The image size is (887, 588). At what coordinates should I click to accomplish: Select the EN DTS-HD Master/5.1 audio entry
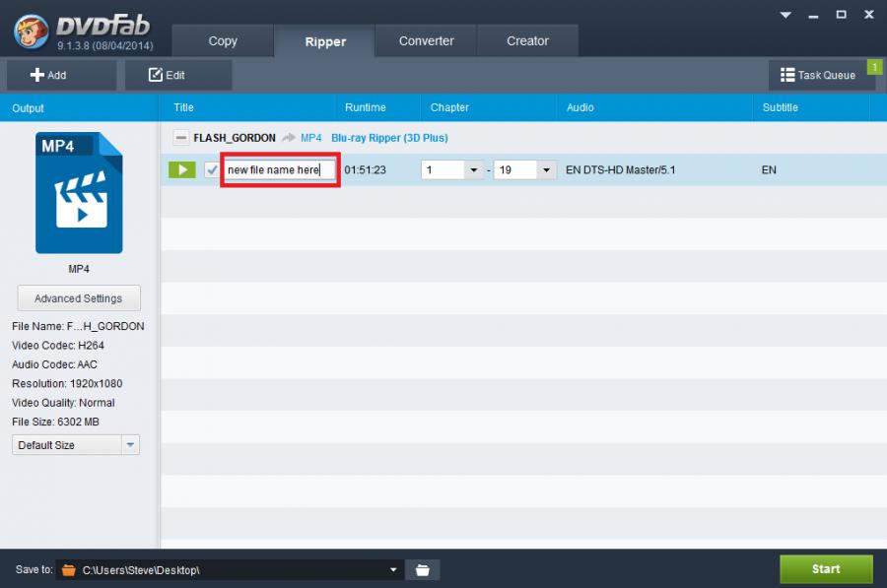tap(621, 170)
